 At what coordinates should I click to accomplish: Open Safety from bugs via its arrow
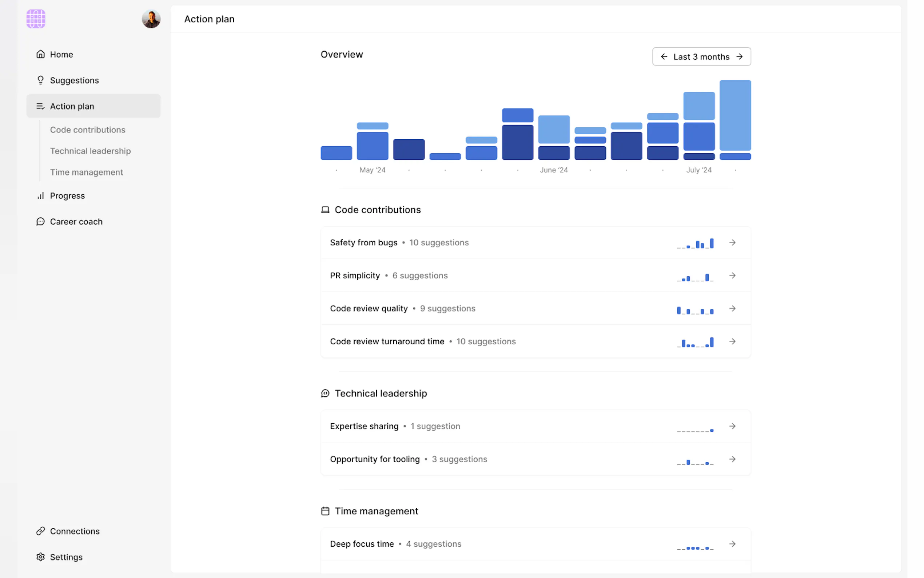tap(732, 243)
